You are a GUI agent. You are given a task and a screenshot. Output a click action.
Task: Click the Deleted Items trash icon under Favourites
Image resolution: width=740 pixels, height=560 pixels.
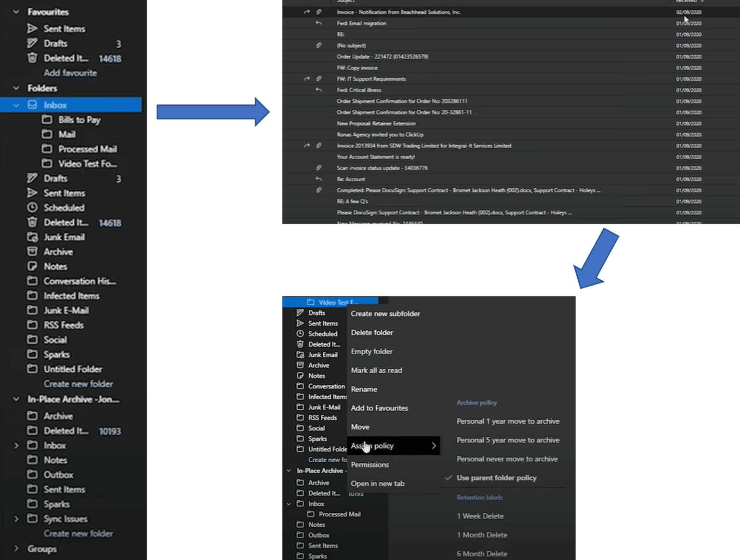32,58
